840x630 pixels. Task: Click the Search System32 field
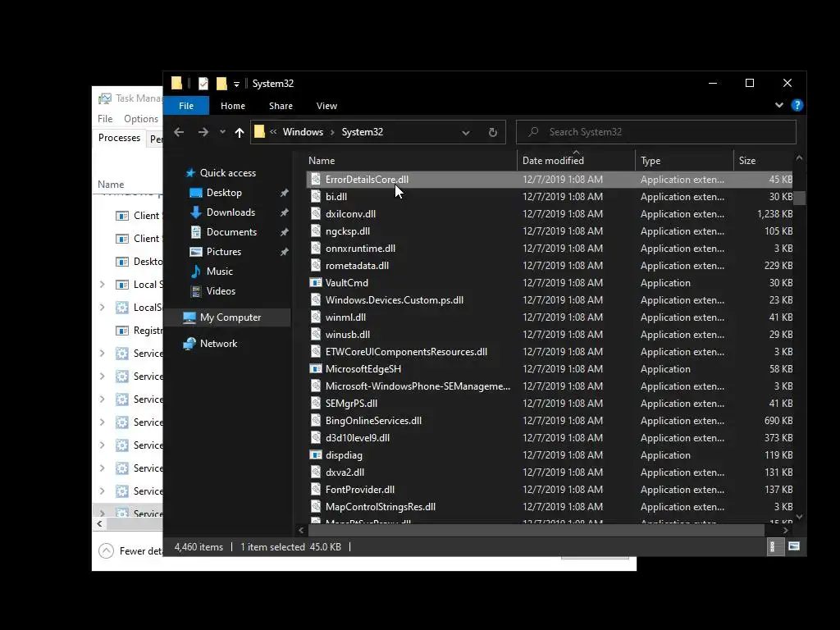point(655,132)
